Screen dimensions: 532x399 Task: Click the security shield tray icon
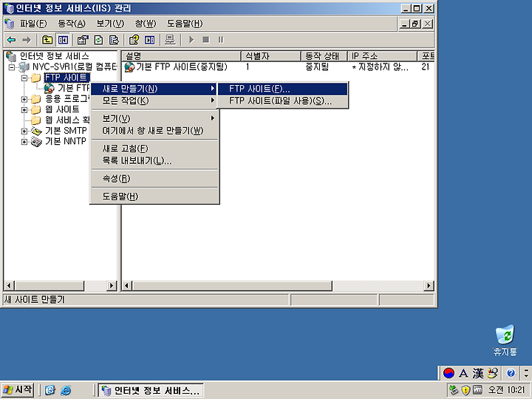[465, 390]
